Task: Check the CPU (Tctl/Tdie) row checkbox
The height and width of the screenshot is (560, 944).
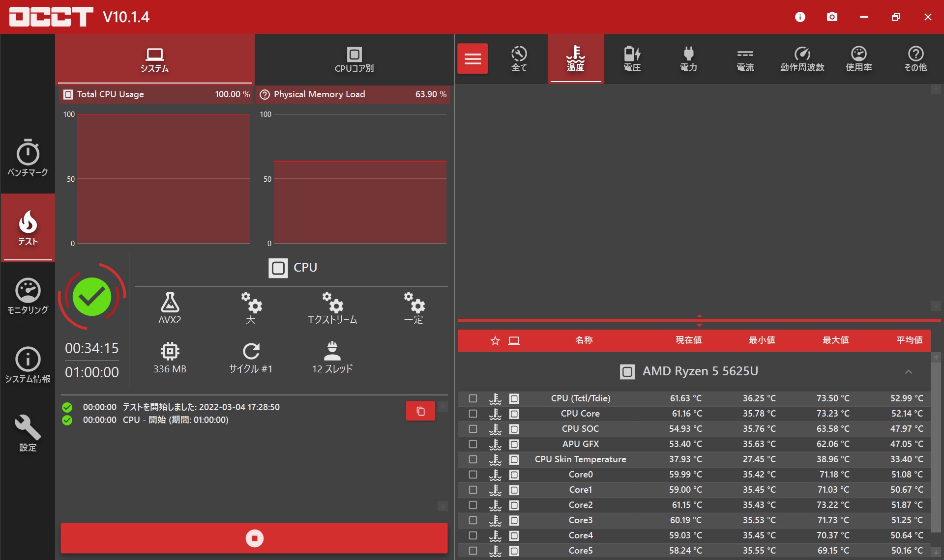Action: pyautogui.click(x=473, y=398)
